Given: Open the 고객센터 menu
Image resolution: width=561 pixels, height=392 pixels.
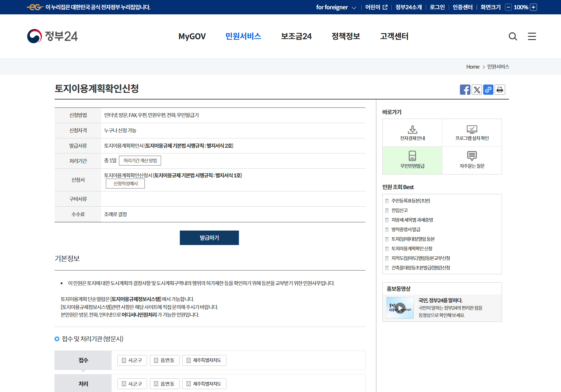Looking at the screenshot, I should point(394,36).
